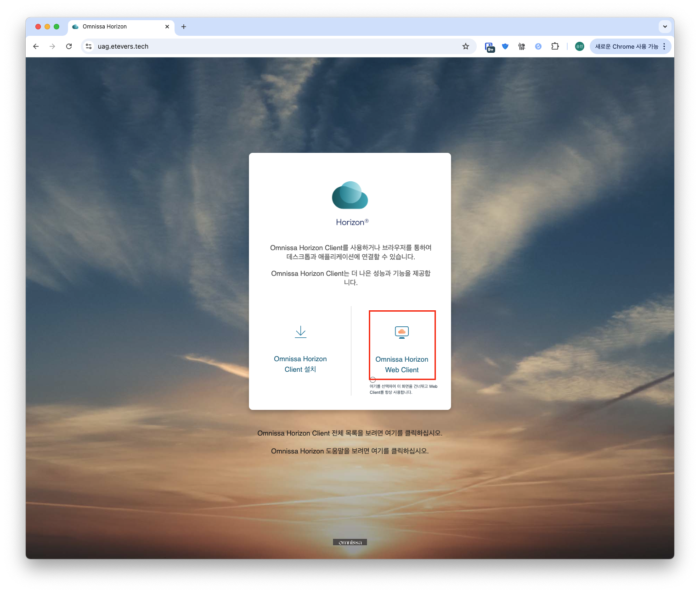Viewport: 700px width, 593px height.
Task: Click the 새로운 Chrome 사용 가능 update button
Action: 626,46
